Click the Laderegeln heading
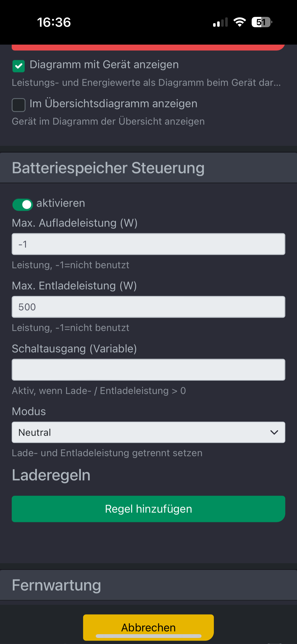The image size is (297, 644). pyautogui.click(x=51, y=475)
